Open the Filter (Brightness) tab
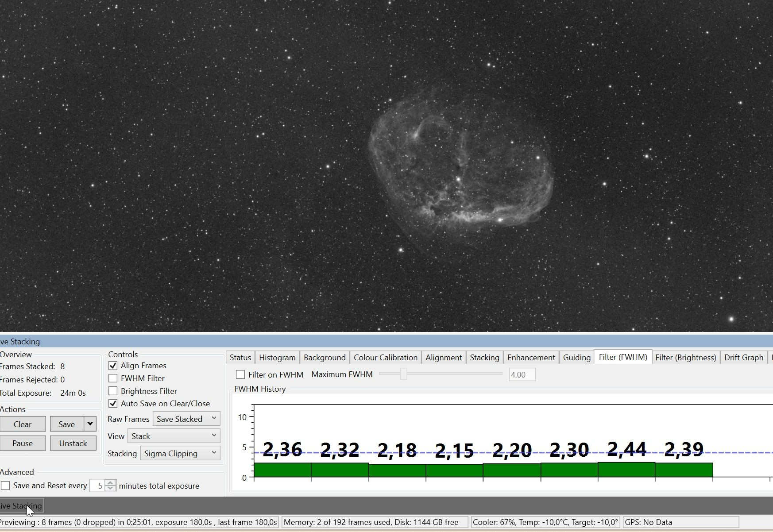773x532 pixels. tap(686, 358)
